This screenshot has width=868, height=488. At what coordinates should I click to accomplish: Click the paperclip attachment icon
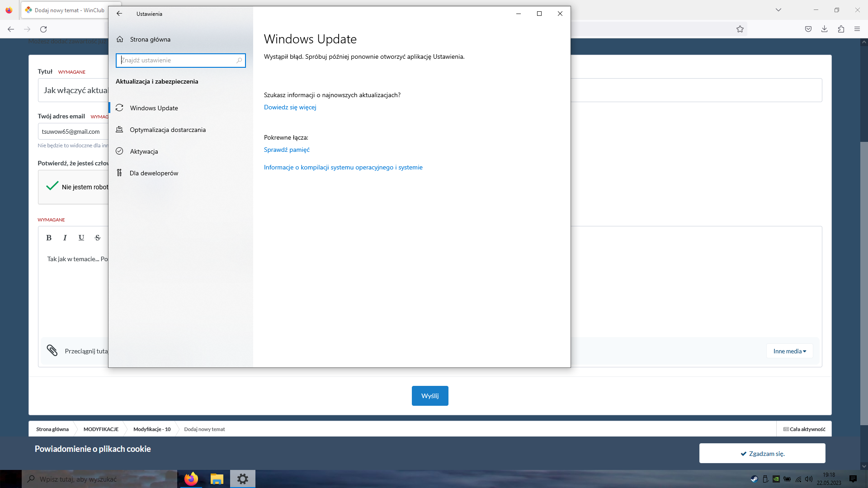pos(52,351)
